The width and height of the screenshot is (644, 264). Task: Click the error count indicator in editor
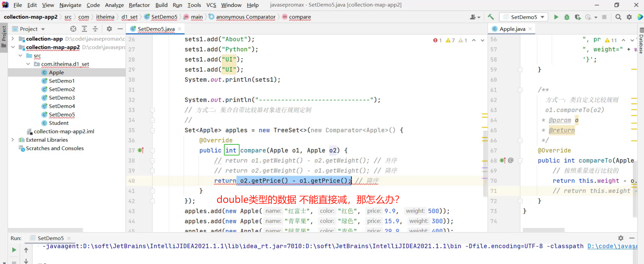(437, 40)
